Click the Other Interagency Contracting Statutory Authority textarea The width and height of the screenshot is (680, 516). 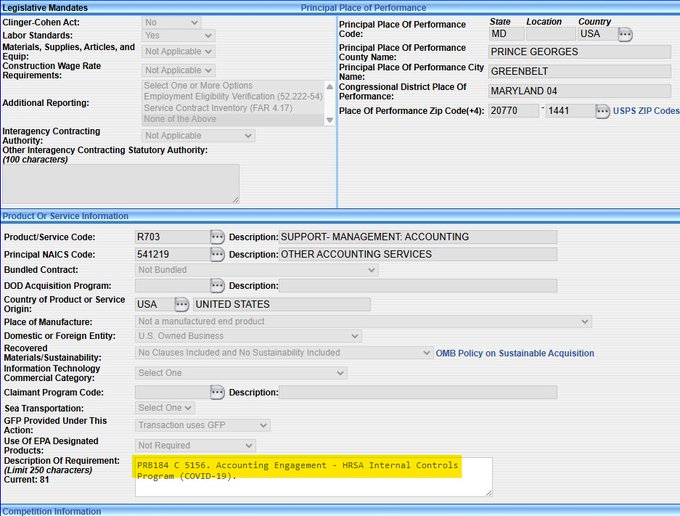[x=120, y=184]
